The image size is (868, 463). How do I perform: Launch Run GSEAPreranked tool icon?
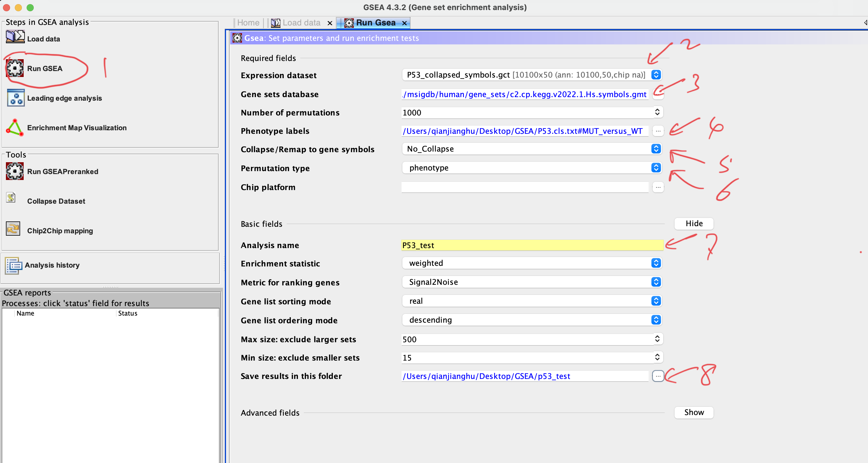click(x=15, y=171)
